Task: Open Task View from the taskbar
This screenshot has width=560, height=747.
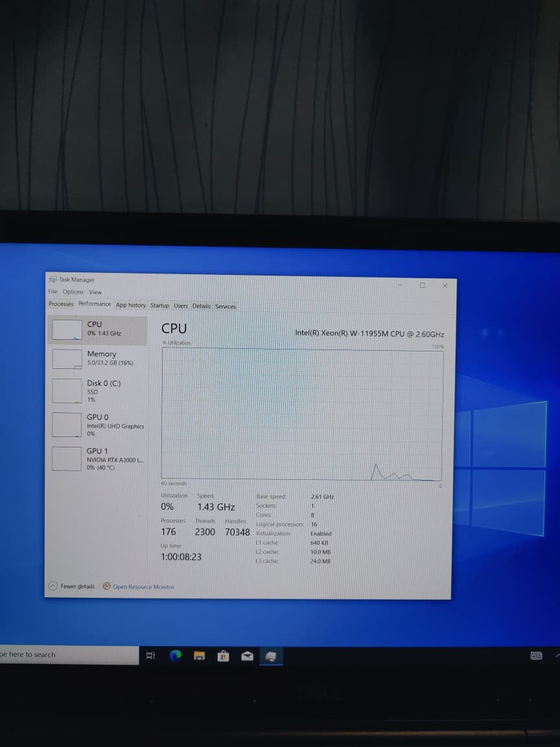Action: point(150,656)
